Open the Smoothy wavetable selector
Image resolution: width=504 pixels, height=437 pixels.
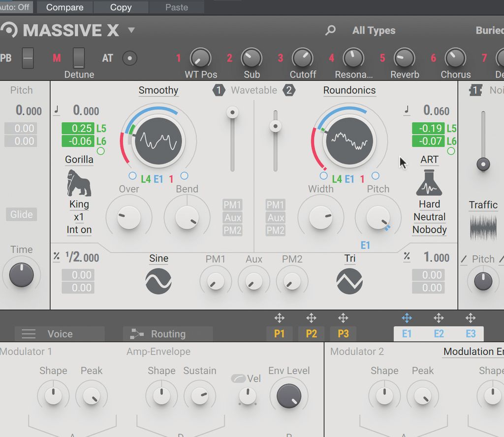[x=158, y=90]
